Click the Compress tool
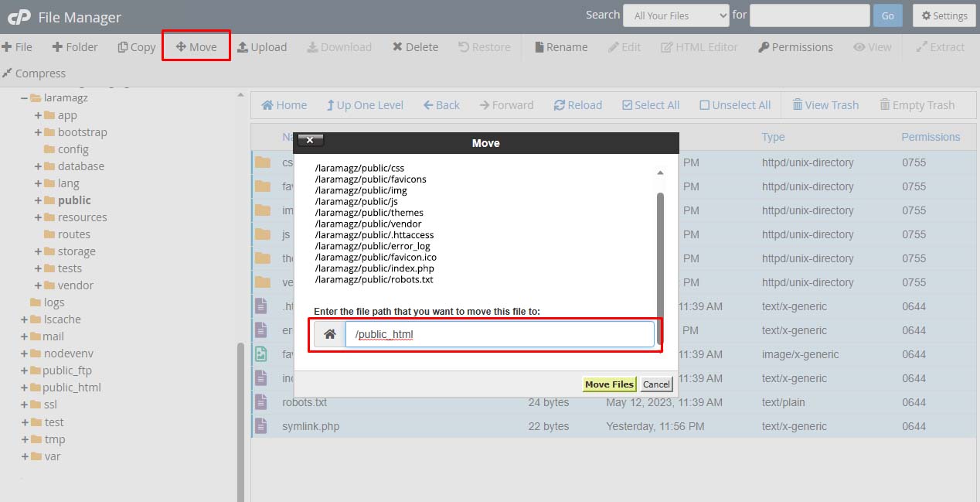Viewport: 980px width, 502px height. tap(34, 73)
